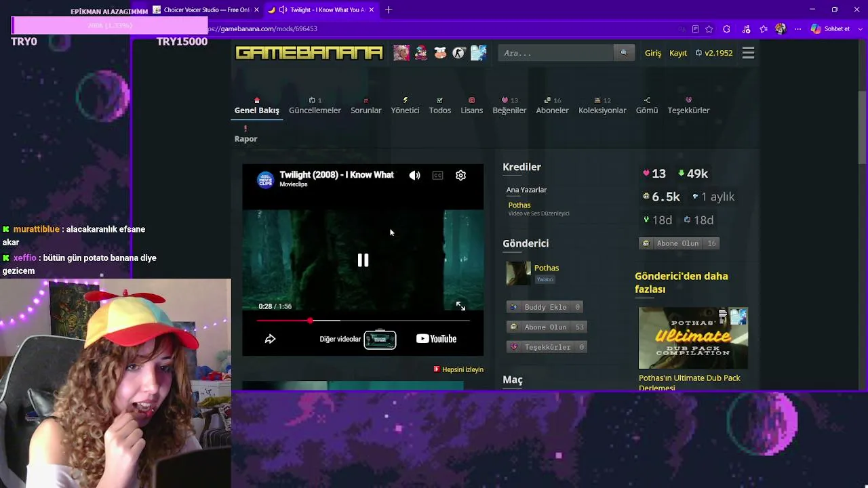This screenshot has width=868, height=488.
Task: Select the Genel Bakış tab
Action: (x=256, y=106)
